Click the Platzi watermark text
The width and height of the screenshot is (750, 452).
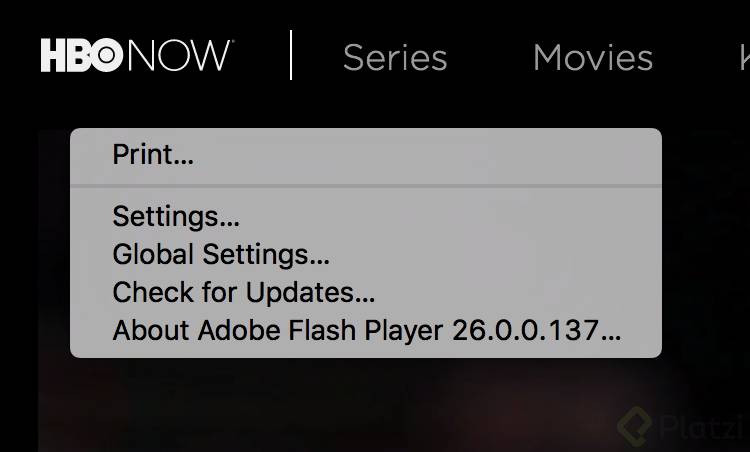(x=701, y=427)
